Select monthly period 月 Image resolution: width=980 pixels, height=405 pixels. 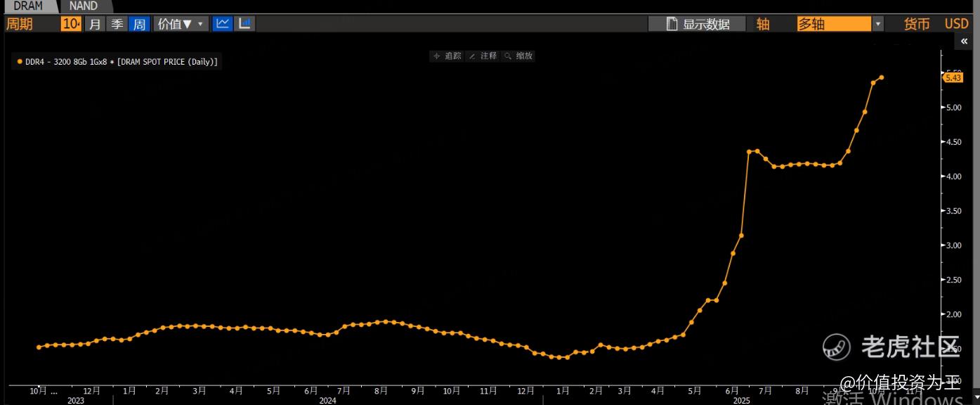coord(95,24)
